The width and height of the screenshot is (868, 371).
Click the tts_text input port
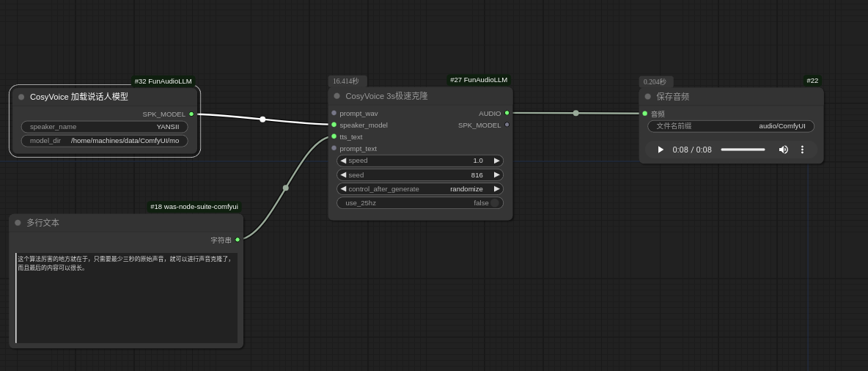(x=334, y=137)
